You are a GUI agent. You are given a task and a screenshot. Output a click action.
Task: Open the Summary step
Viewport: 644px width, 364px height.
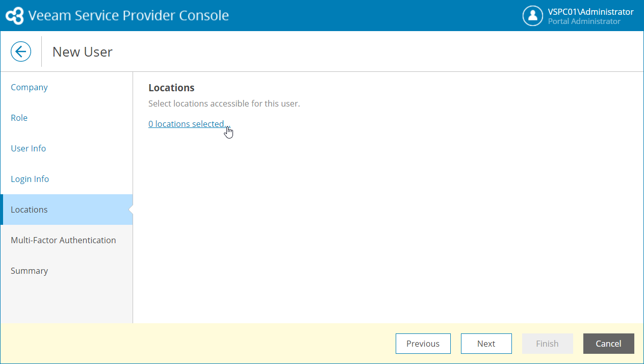(66, 271)
